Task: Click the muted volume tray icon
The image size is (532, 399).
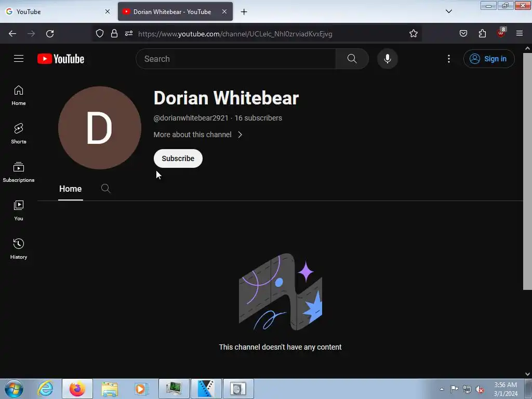Action: coord(480,389)
